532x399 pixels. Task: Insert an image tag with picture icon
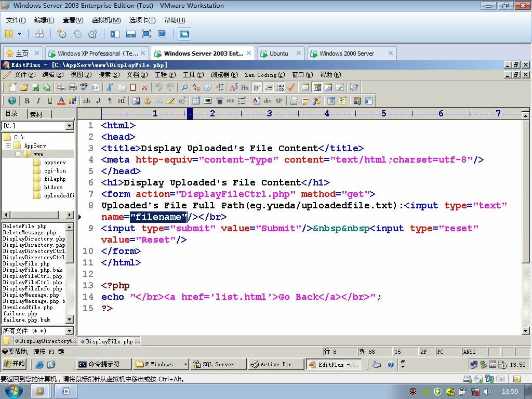point(136,101)
